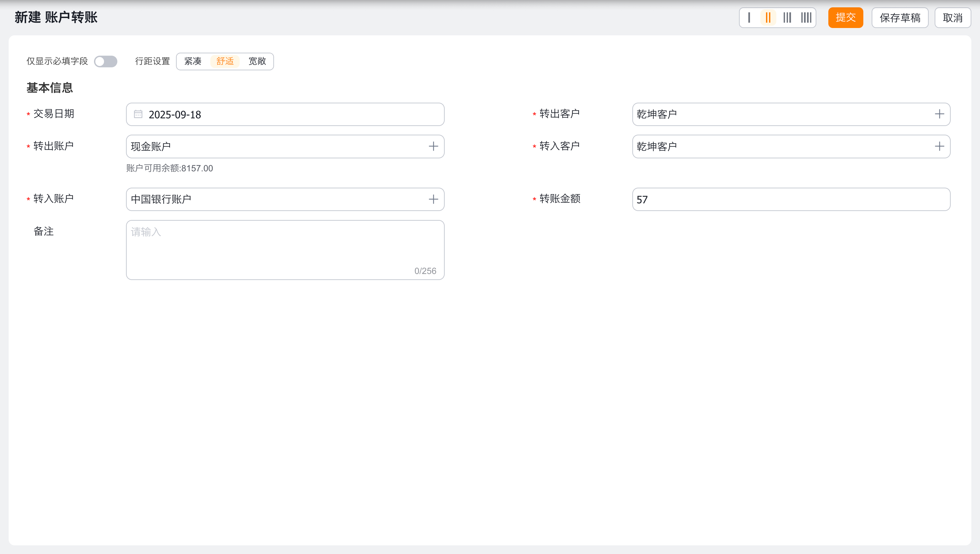Click 保存草稿 button
Image resolution: width=980 pixels, height=554 pixels.
point(900,18)
